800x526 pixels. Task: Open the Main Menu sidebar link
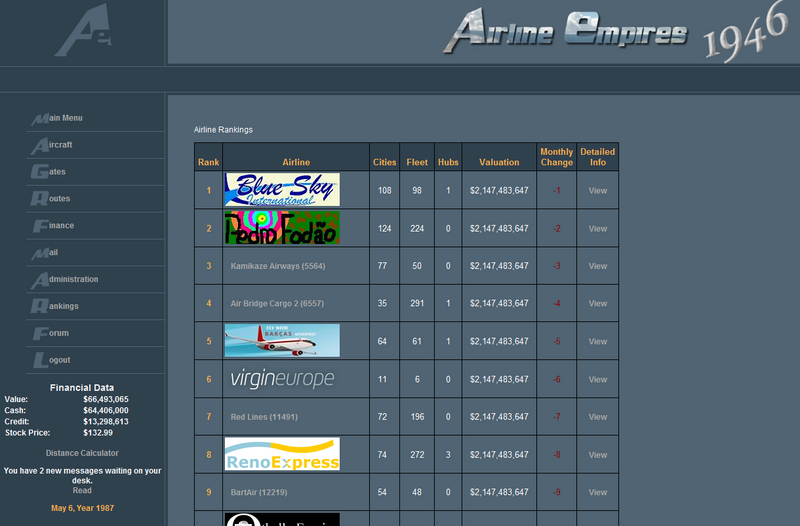[57, 118]
